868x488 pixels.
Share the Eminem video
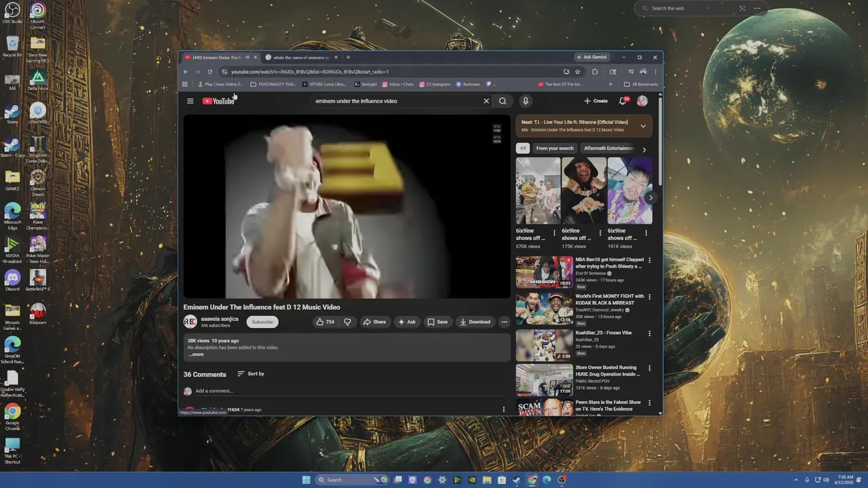(374, 322)
